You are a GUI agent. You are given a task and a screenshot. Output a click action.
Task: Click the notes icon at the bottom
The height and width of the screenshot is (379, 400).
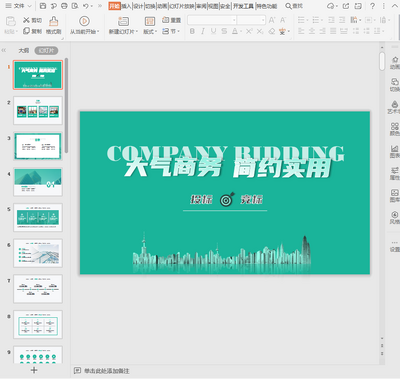[77, 371]
